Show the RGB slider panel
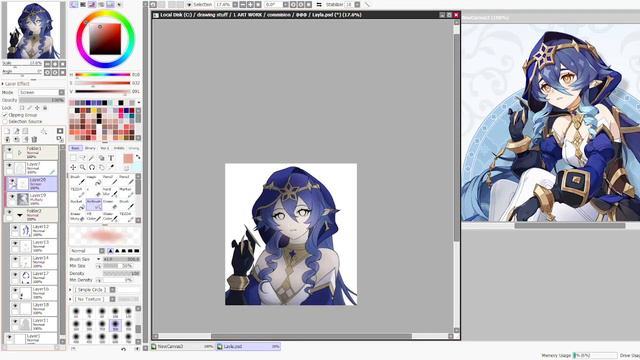This screenshot has width=640, height=360. pos(83,4)
